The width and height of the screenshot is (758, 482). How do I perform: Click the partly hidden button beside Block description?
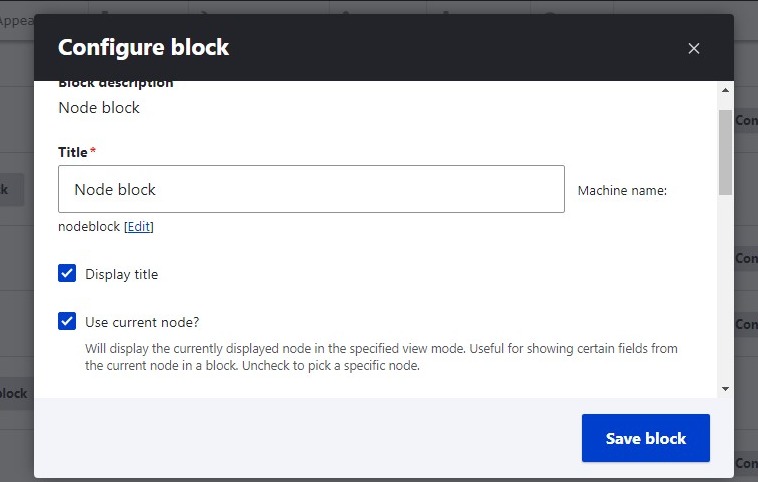(746, 121)
